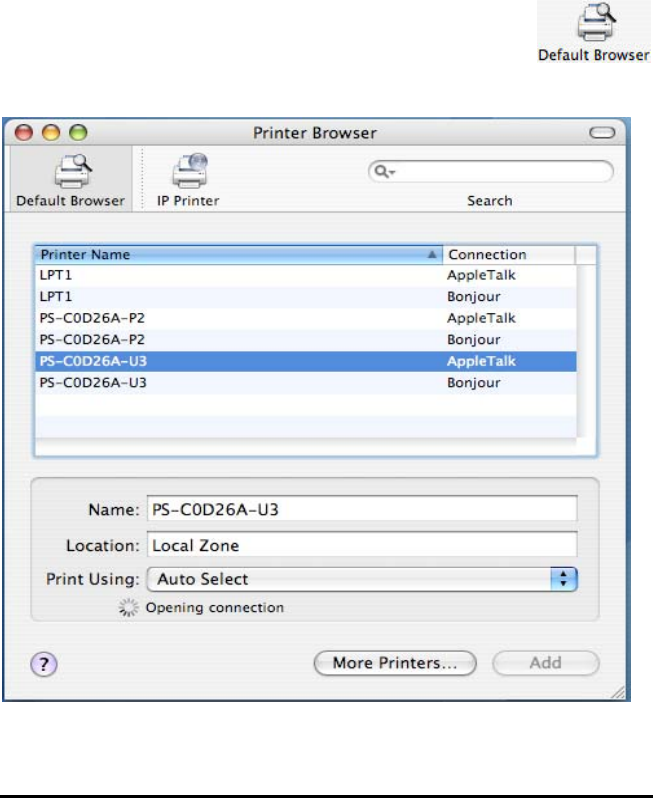The width and height of the screenshot is (653, 798).
Task: Click the Location text field
Action: 362,545
